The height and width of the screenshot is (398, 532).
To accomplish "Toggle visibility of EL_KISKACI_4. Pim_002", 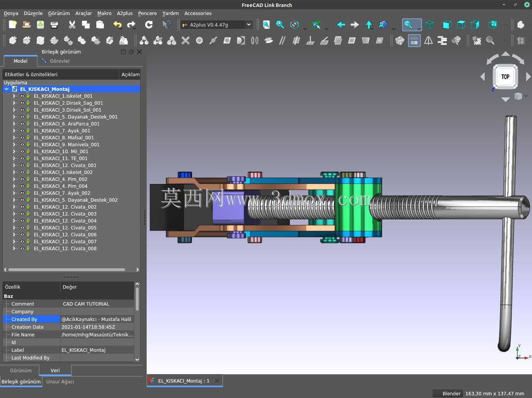I will pyautogui.click(x=22, y=179).
